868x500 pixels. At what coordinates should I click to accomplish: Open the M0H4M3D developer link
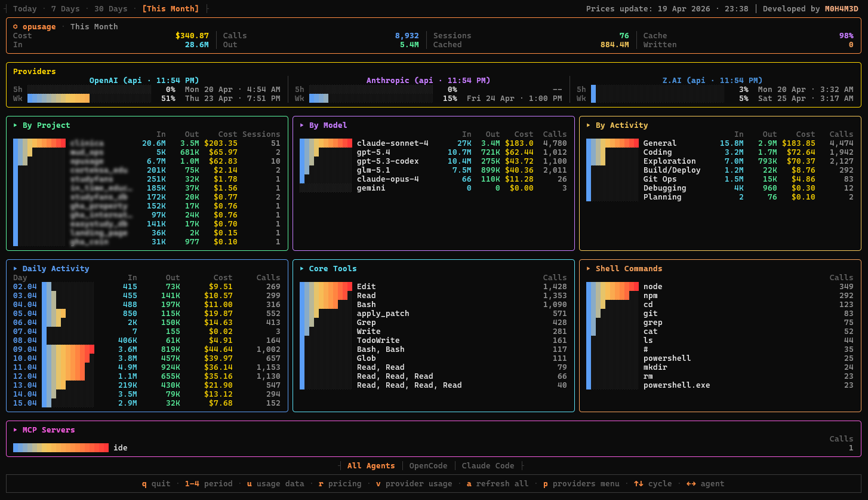841,9
